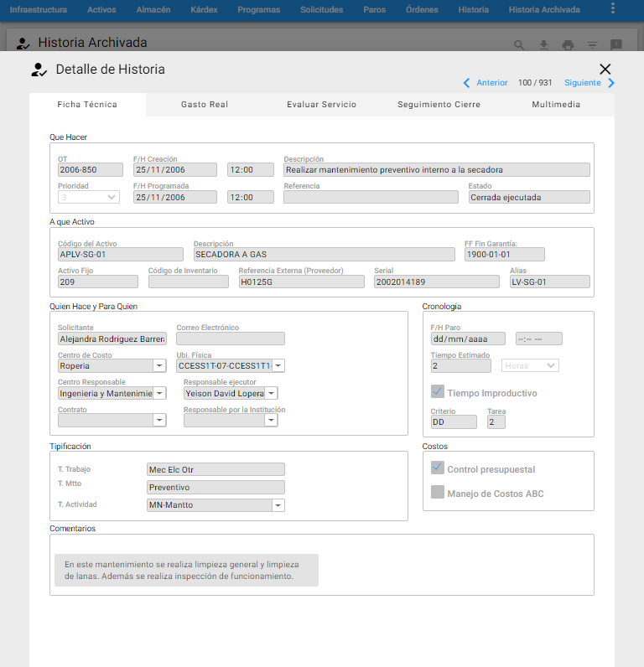Open the Seguimiento Cierre tab
This screenshot has width=644, height=667.
point(439,105)
